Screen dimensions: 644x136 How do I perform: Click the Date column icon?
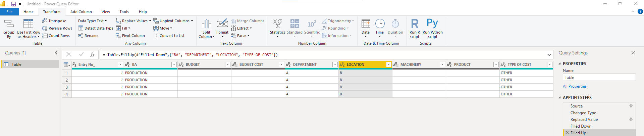click(366, 24)
